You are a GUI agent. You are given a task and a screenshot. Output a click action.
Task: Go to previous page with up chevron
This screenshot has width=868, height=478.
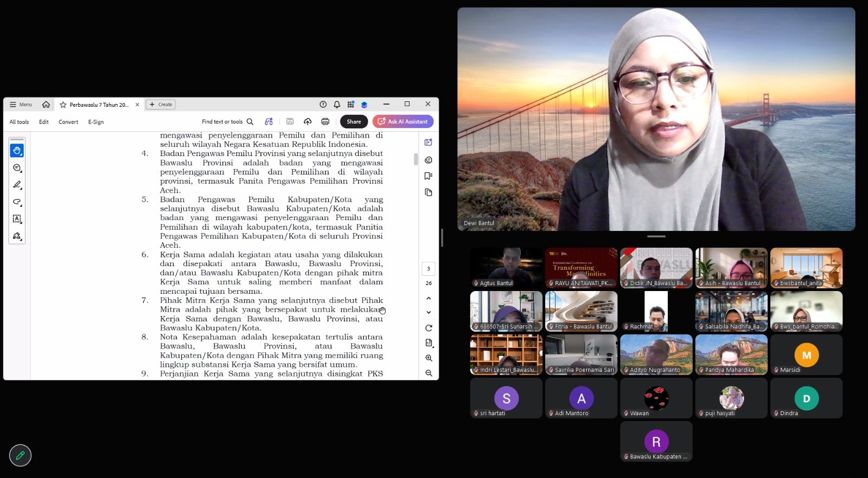(x=429, y=298)
